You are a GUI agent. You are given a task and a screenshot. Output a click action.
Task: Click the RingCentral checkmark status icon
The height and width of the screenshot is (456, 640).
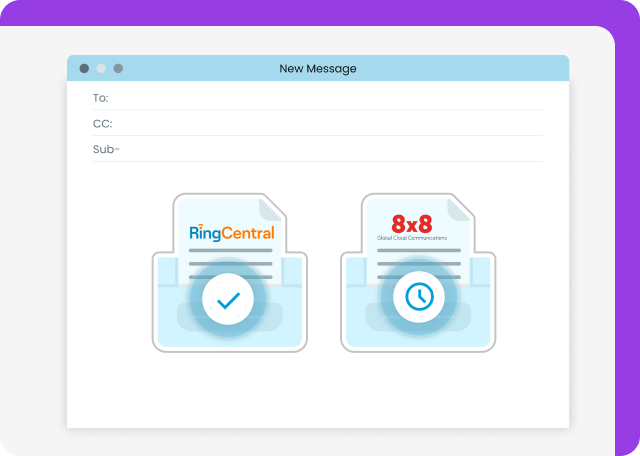(x=228, y=299)
